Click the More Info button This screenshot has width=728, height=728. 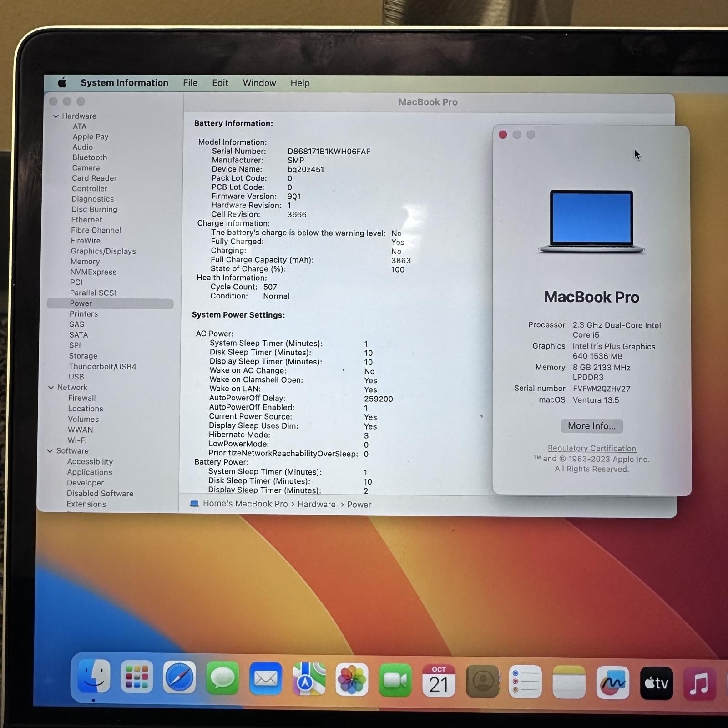coord(591,426)
